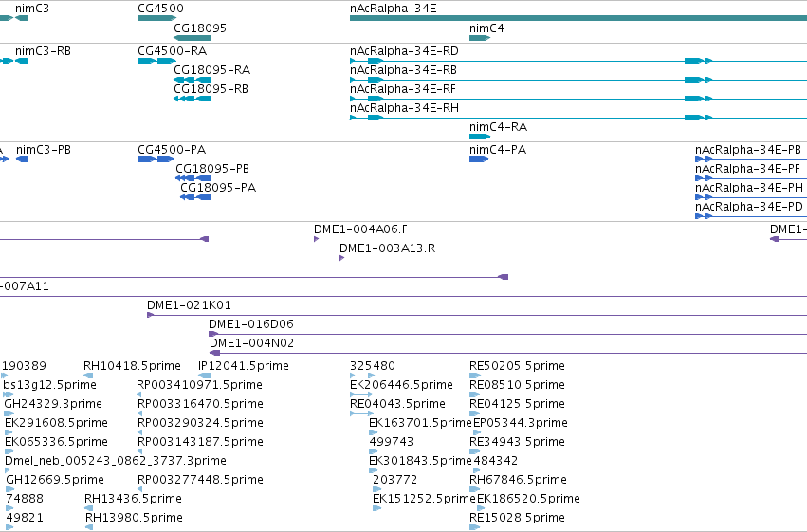Screen dimensions: 807x532
Task: Click the RP003410971.5prime EST label
Action: [x=200, y=385]
